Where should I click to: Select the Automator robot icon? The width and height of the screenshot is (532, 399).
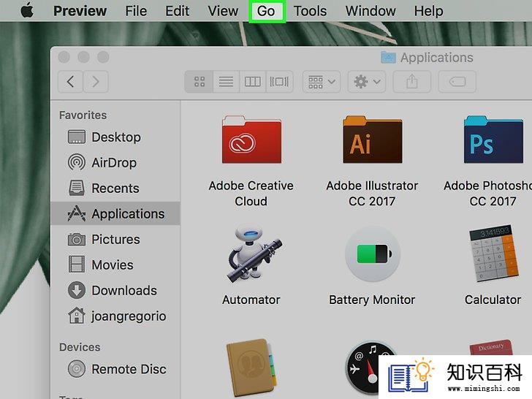pyautogui.click(x=253, y=254)
